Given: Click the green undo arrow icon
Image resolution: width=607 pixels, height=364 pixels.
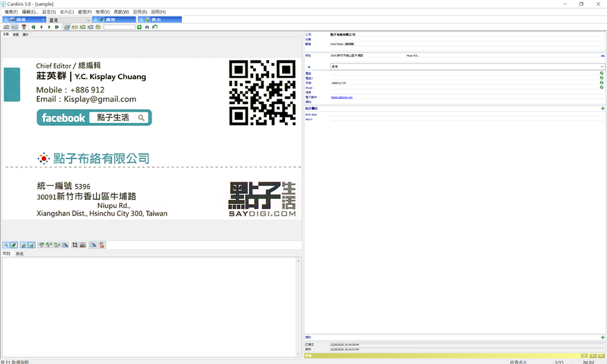Looking at the screenshot, I should pyautogui.click(x=155, y=27).
